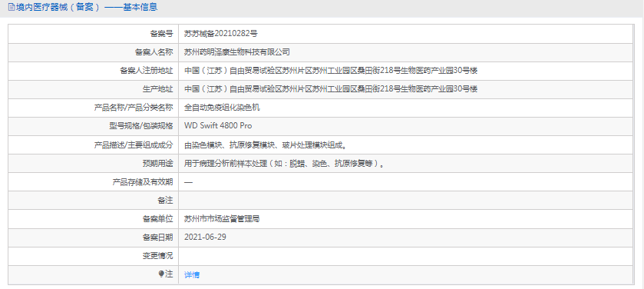The image size is (644, 289).
Task: Click the 备案人名称 label
Action: click(154, 52)
